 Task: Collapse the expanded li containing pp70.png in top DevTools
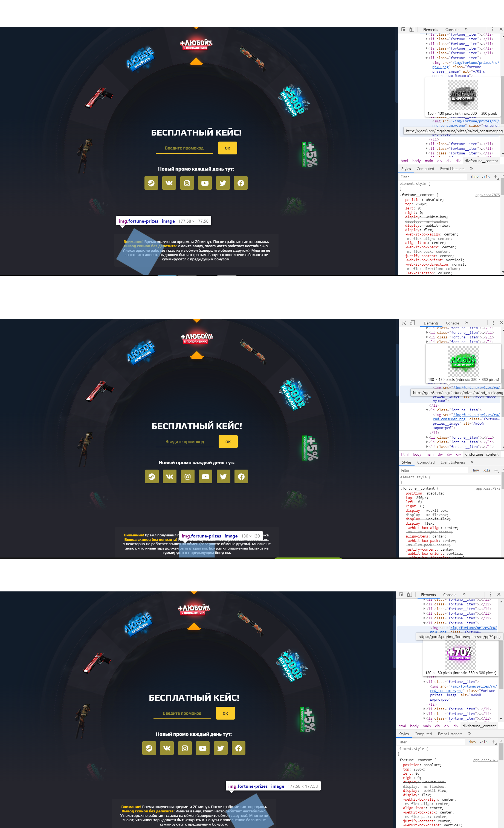point(427,58)
